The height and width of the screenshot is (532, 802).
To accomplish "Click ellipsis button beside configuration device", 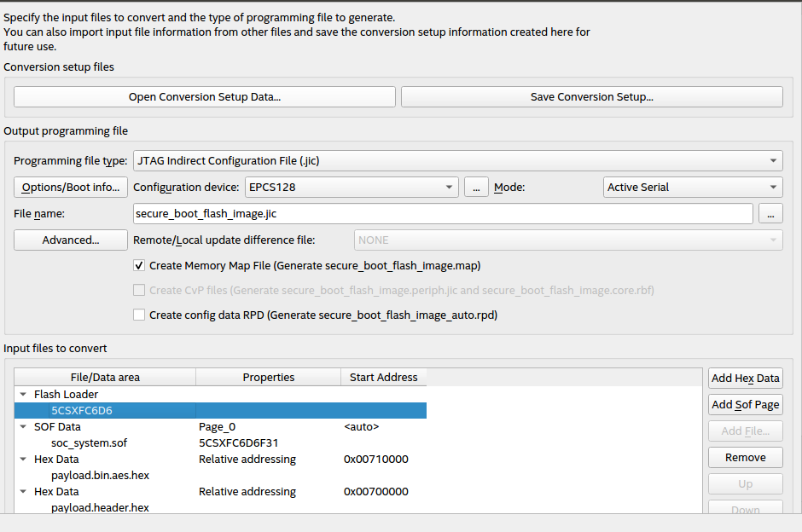I will (476, 188).
